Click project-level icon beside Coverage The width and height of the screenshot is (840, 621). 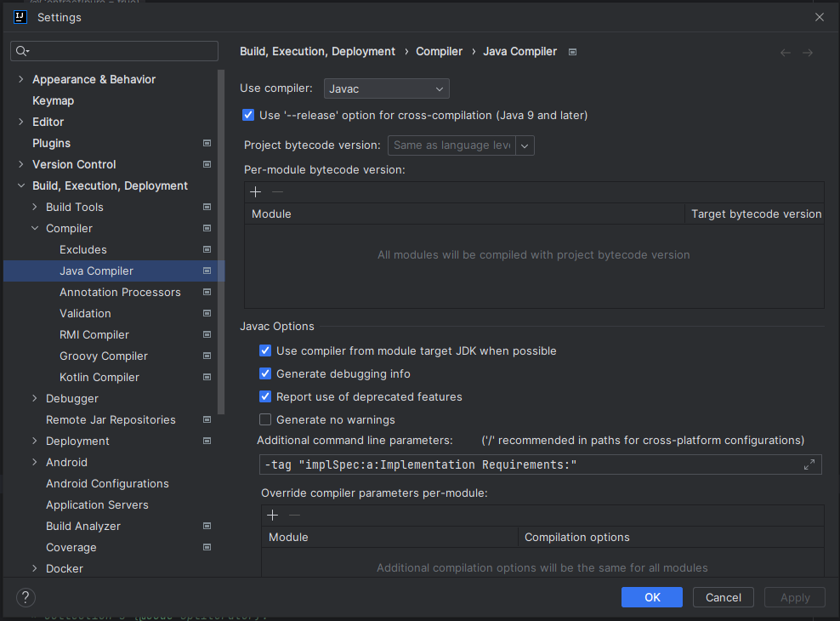(x=207, y=548)
